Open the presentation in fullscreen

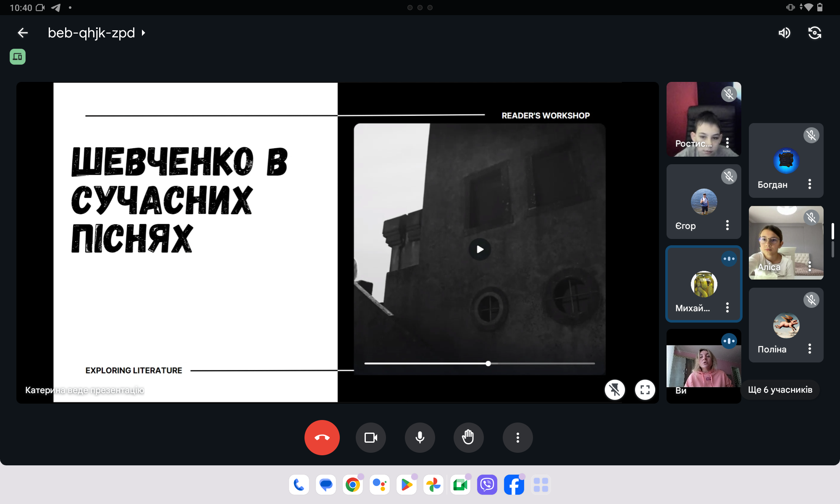[x=645, y=390]
